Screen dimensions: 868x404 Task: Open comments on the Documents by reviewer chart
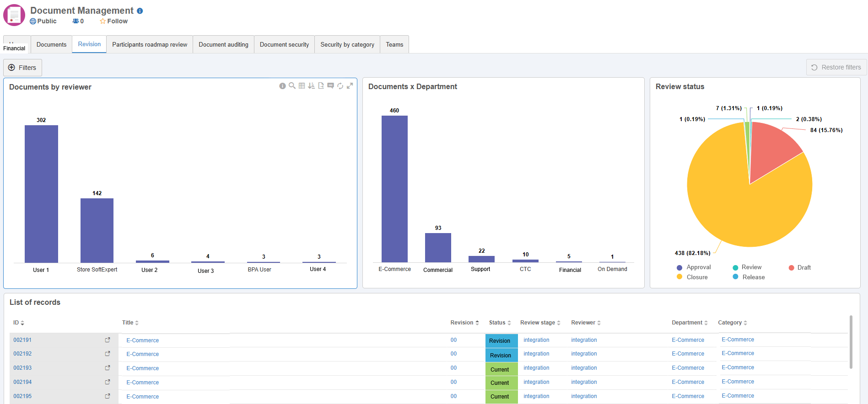click(330, 85)
